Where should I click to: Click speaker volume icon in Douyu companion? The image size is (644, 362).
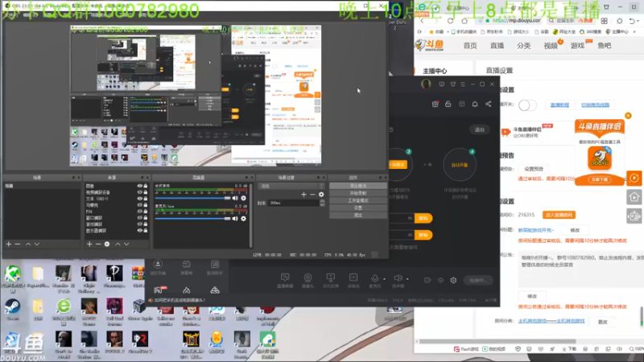pyautogui.click(x=398, y=278)
